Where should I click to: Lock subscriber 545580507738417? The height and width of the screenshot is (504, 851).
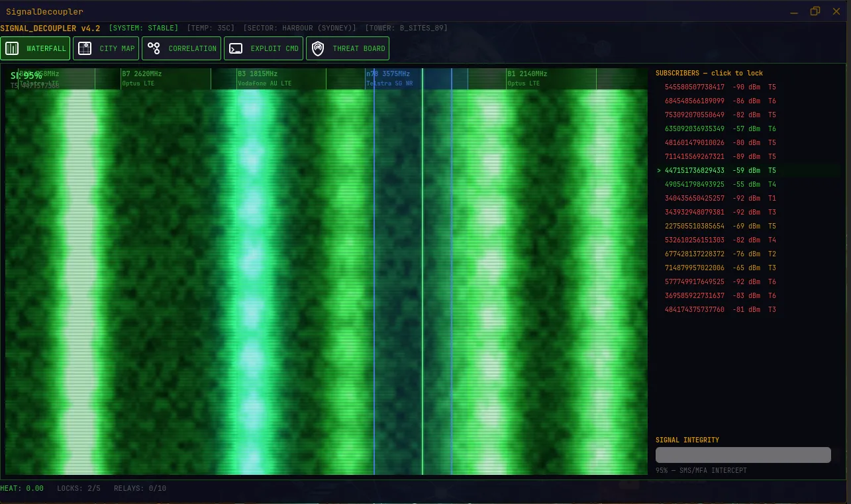tap(748, 87)
